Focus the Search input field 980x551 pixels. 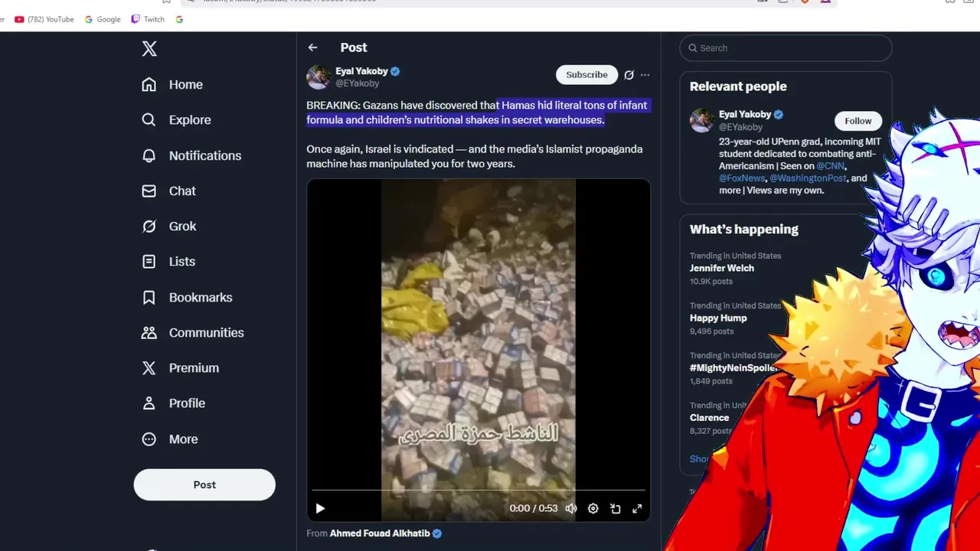click(x=786, y=47)
